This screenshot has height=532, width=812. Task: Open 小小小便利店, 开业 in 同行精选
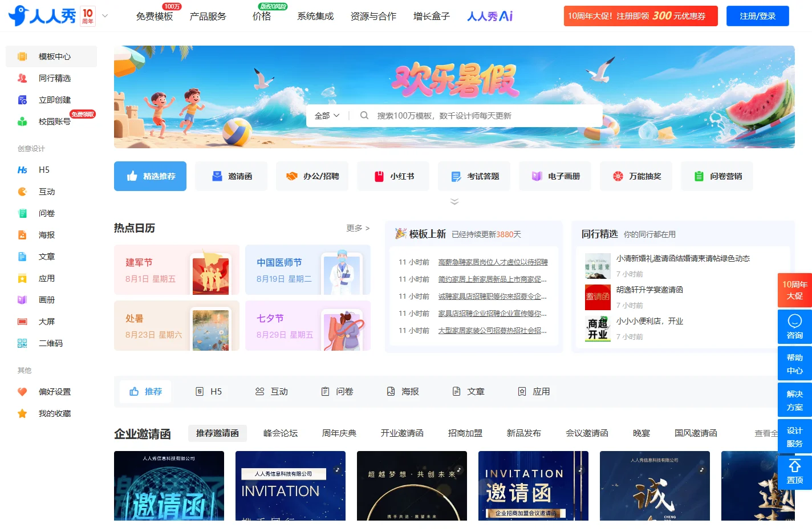[x=649, y=321]
